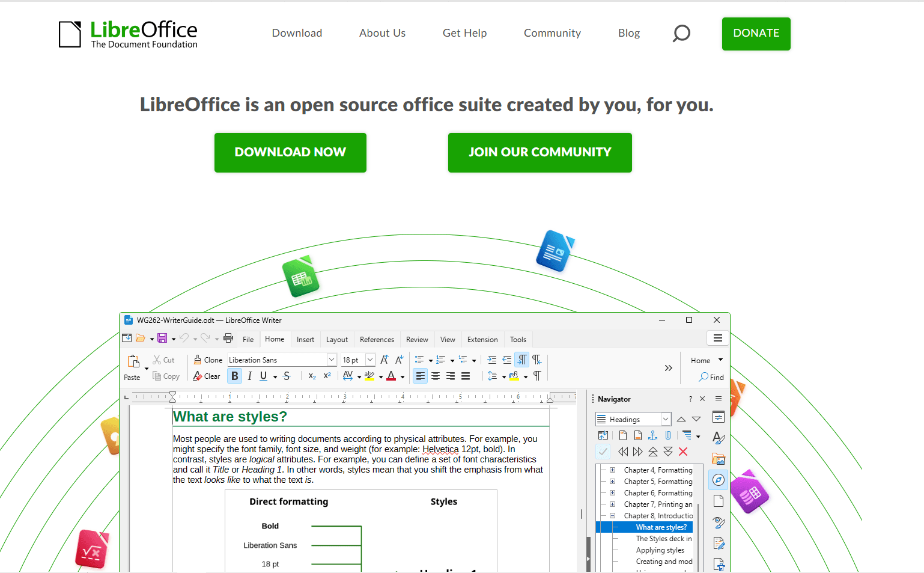Open the sidebar Gallery deck icon

coord(719,459)
